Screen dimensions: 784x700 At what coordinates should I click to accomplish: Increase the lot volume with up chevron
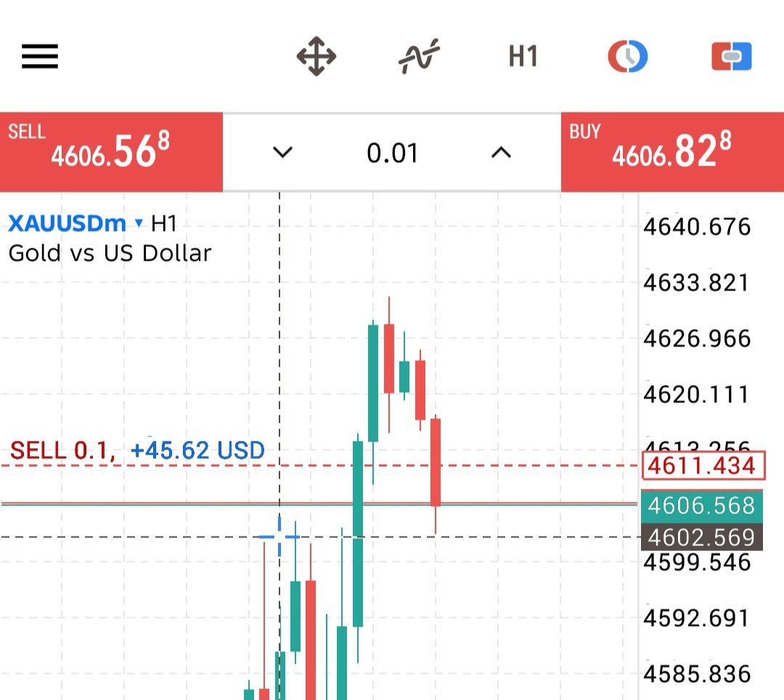501,152
